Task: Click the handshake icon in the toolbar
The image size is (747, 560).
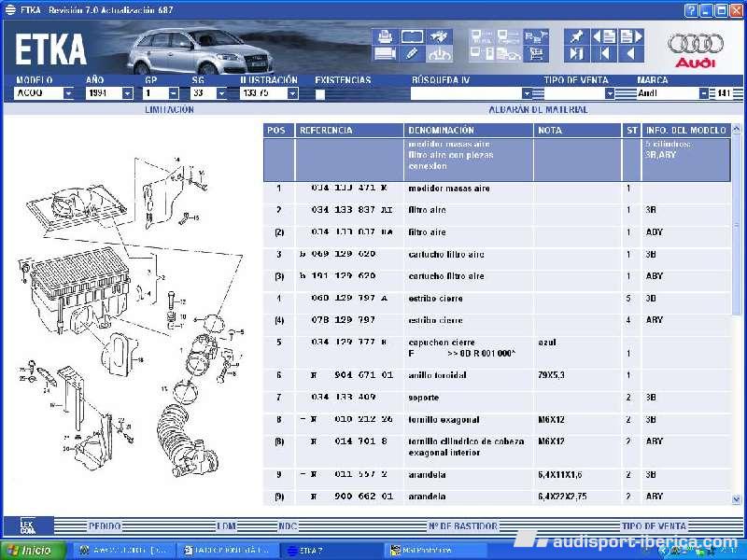Action: point(439,36)
